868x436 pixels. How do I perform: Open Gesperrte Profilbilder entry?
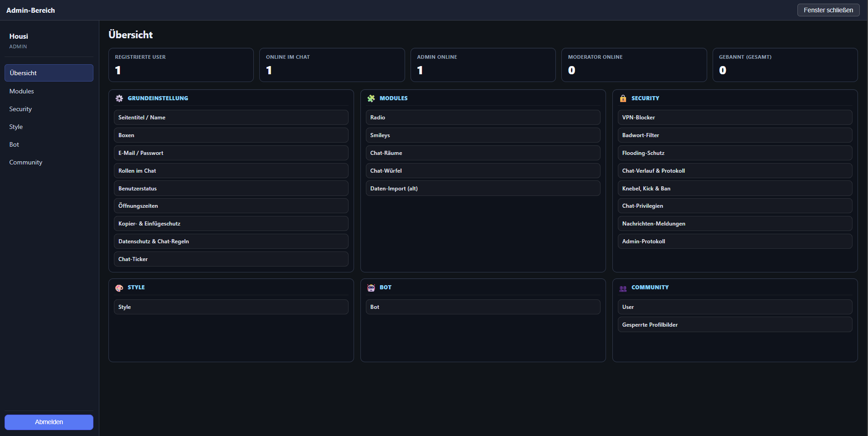coord(735,325)
